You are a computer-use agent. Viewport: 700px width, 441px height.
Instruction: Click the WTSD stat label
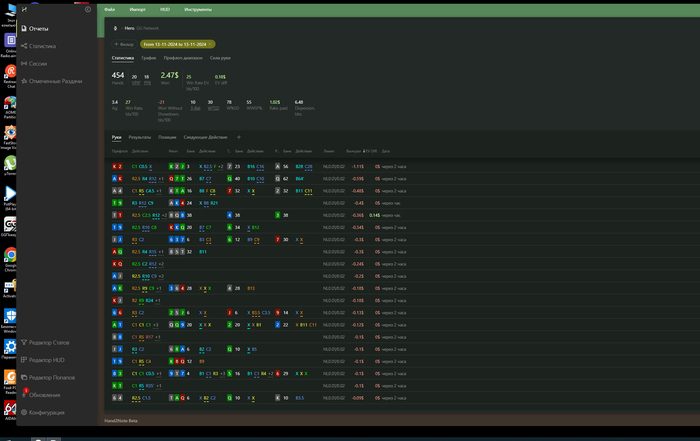[213, 108]
